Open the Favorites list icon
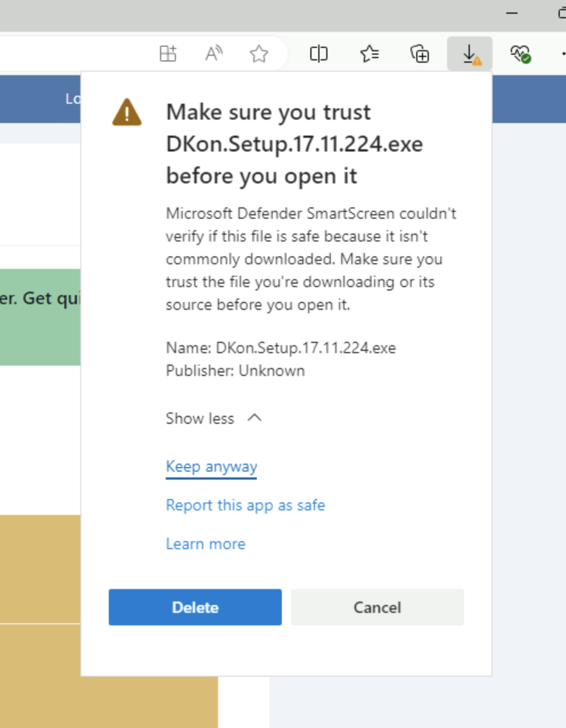This screenshot has width=566, height=728. (370, 54)
